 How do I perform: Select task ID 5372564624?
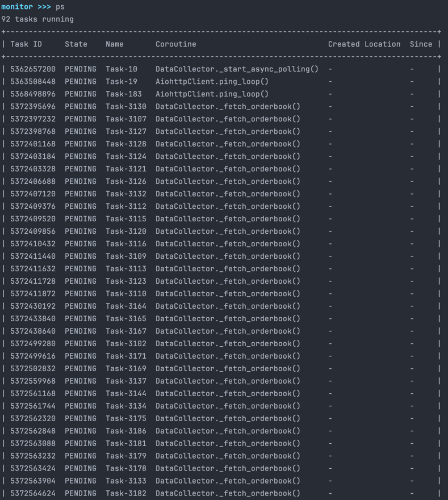coord(33,493)
